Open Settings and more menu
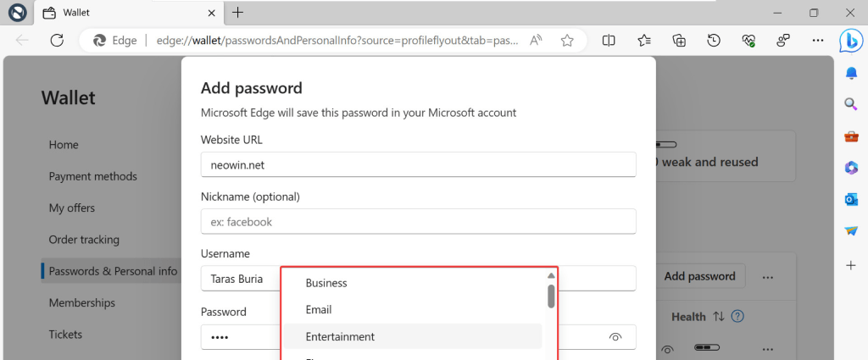Viewport: 868px width, 360px height. click(818, 41)
